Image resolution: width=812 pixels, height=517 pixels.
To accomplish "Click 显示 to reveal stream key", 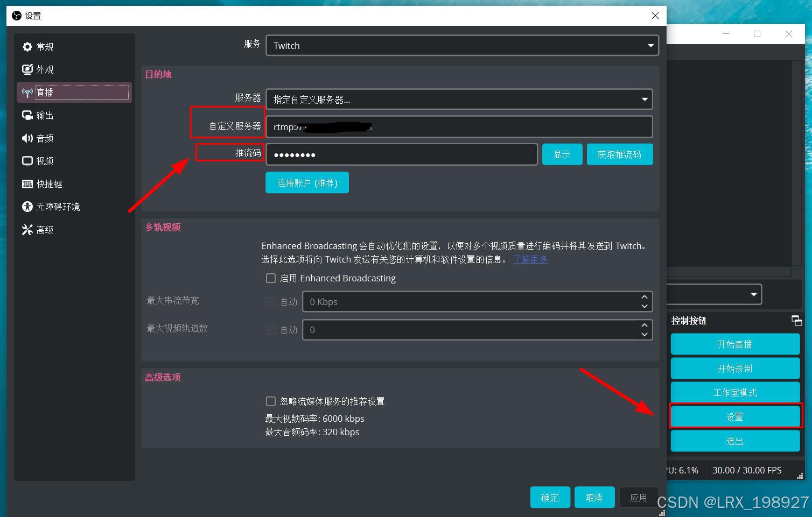I will pyautogui.click(x=562, y=154).
